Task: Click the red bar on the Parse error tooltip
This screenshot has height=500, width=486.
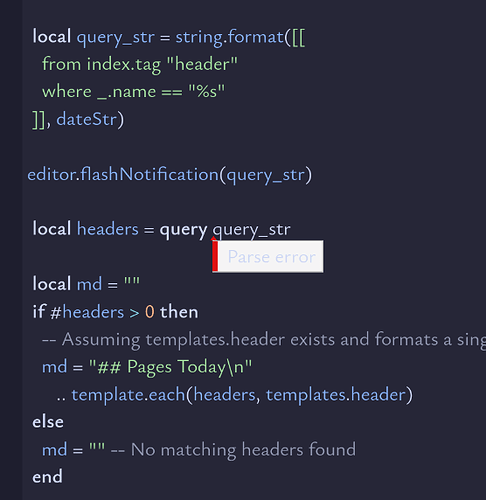Action: [215, 256]
